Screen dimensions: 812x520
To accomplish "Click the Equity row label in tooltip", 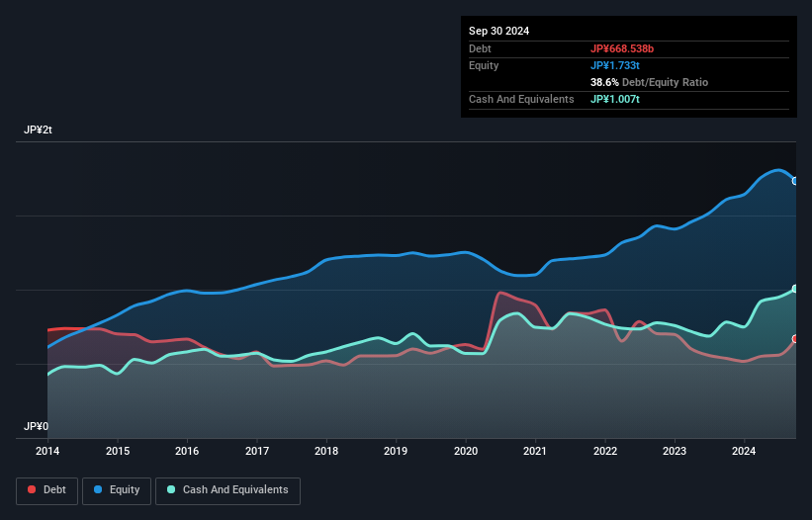I will pos(484,65).
